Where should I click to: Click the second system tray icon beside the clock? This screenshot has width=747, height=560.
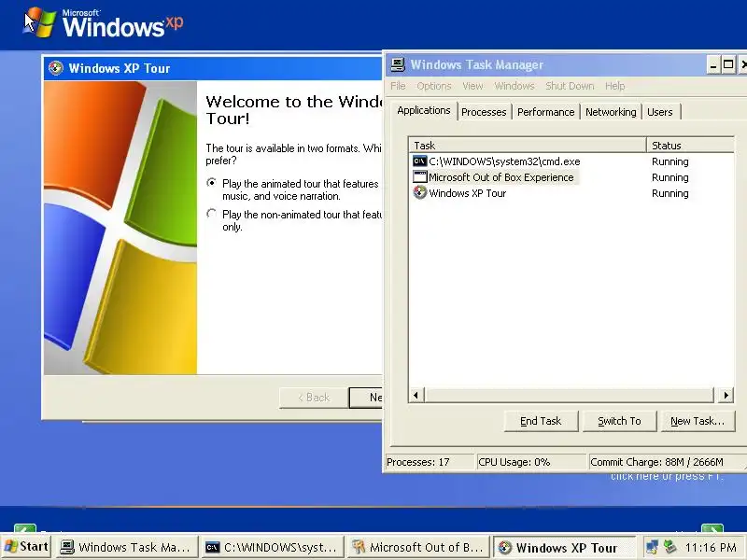coord(669,546)
